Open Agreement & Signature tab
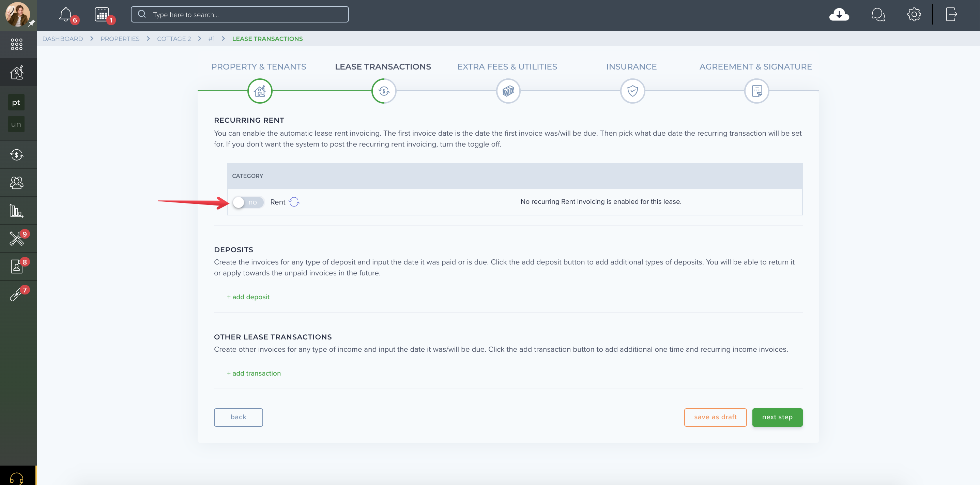The height and width of the screenshot is (485, 980). [x=755, y=66]
